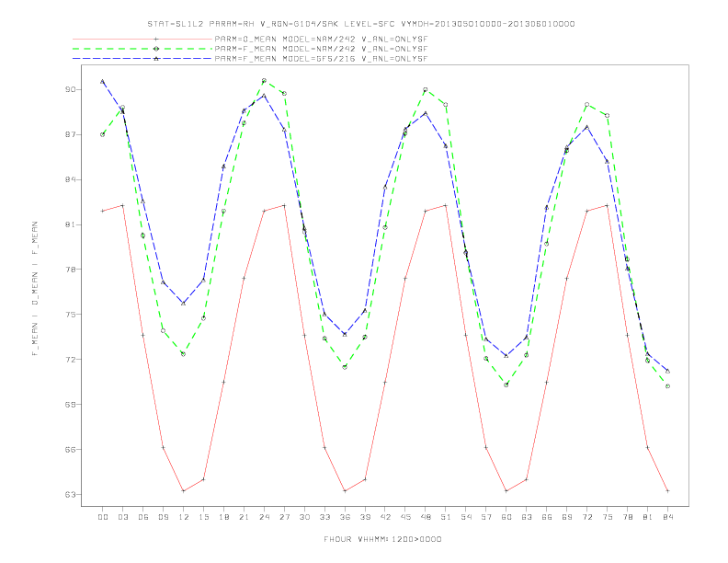Click x-axis tick label 03
Image resolution: width=728 pixels, height=563 pixels.
tap(122, 517)
